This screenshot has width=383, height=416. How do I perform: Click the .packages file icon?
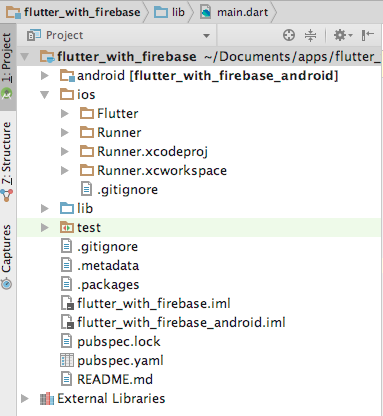[66, 284]
